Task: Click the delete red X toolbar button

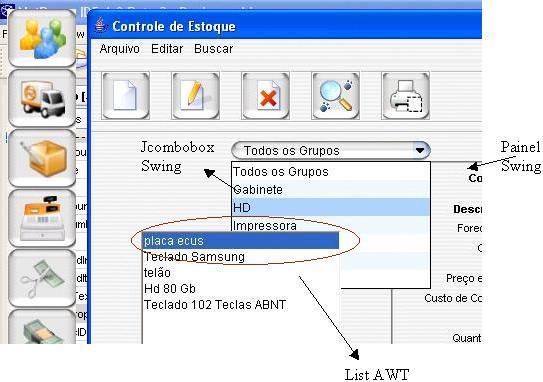Action: [x=266, y=96]
